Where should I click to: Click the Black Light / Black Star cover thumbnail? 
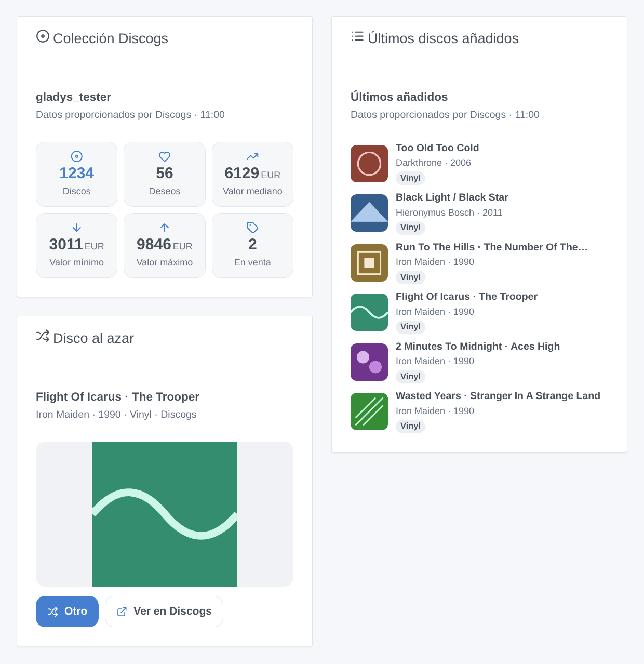point(369,213)
